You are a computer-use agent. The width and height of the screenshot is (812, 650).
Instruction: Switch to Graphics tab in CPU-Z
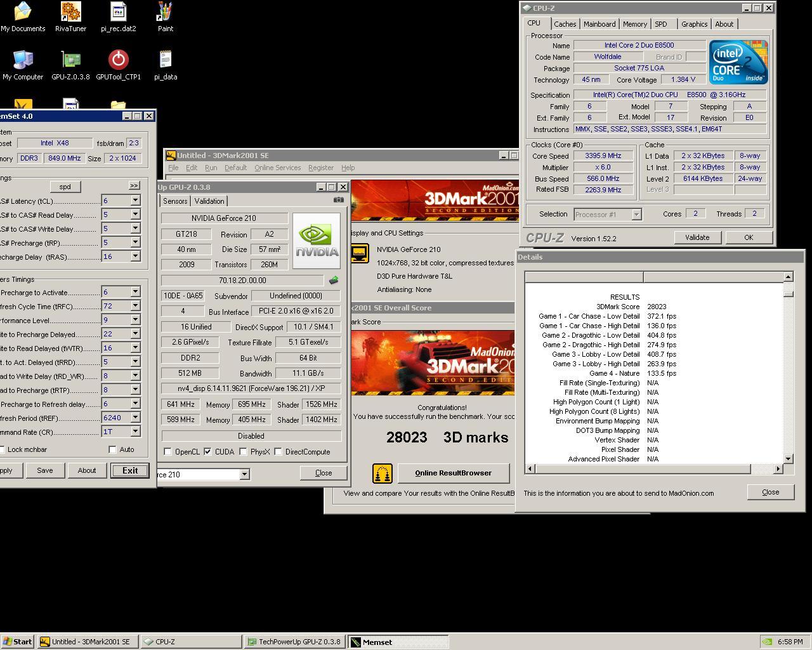pyautogui.click(x=694, y=24)
